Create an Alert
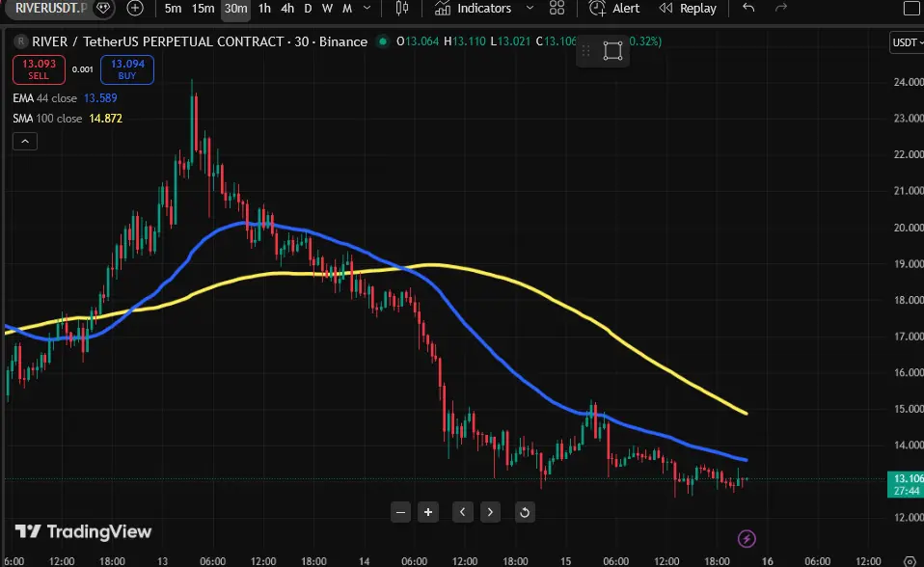 coord(614,9)
